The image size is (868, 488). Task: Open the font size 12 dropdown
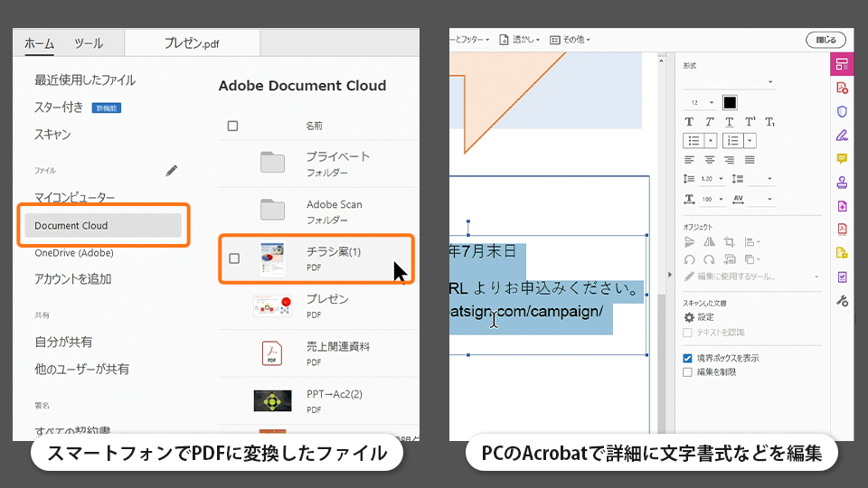tap(712, 103)
